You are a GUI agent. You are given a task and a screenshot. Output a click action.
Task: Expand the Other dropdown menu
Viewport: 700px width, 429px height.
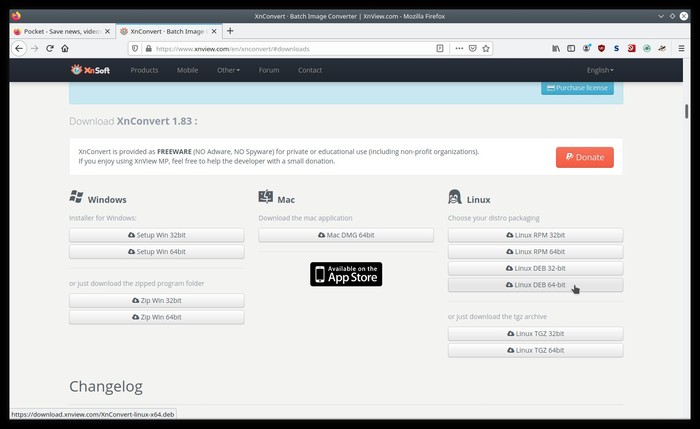228,70
